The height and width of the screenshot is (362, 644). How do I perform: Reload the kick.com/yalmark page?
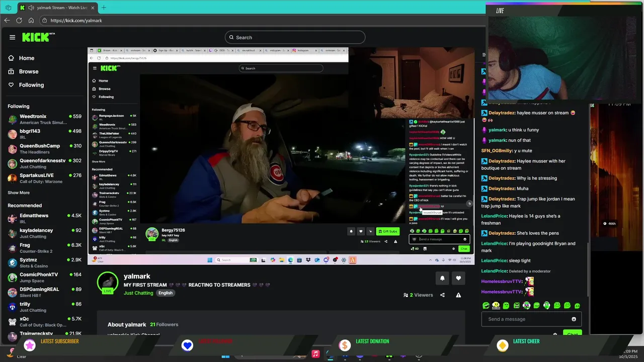point(19,21)
